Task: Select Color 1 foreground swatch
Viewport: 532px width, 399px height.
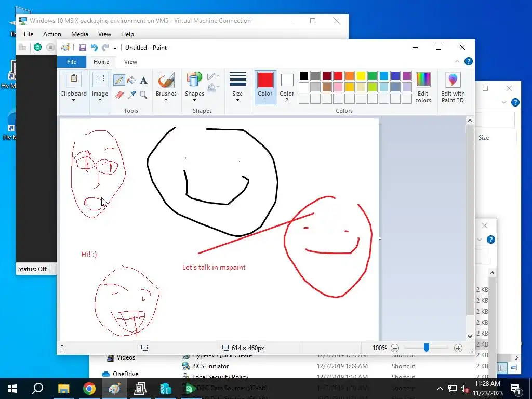Action: 265,87
